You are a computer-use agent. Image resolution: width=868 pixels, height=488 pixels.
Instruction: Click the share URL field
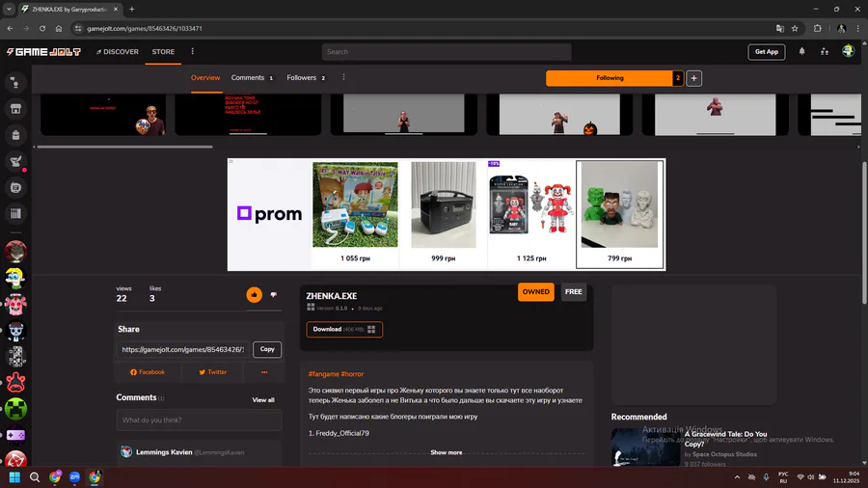pyautogui.click(x=183, y=350)
